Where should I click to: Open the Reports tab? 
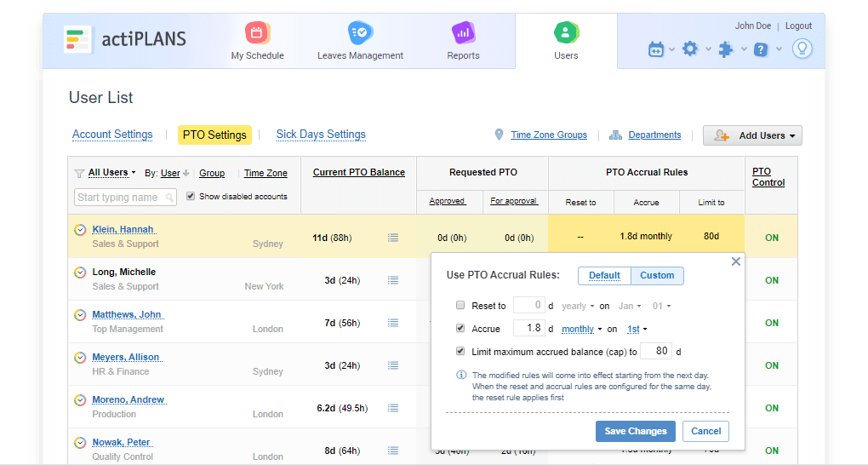coord(463,41)
